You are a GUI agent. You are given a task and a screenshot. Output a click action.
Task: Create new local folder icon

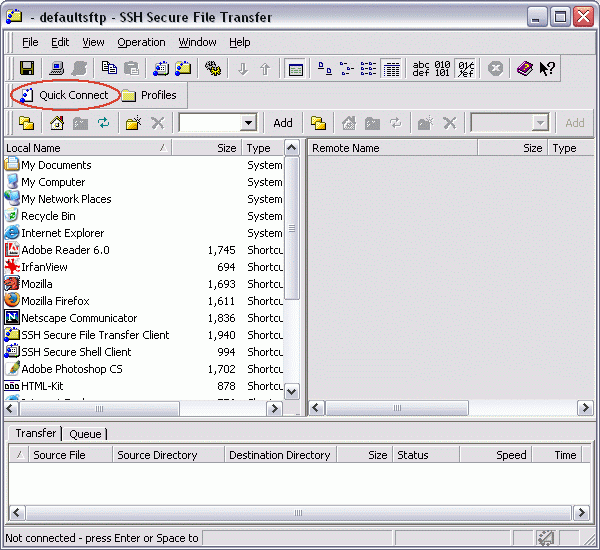tap(134, 123)
